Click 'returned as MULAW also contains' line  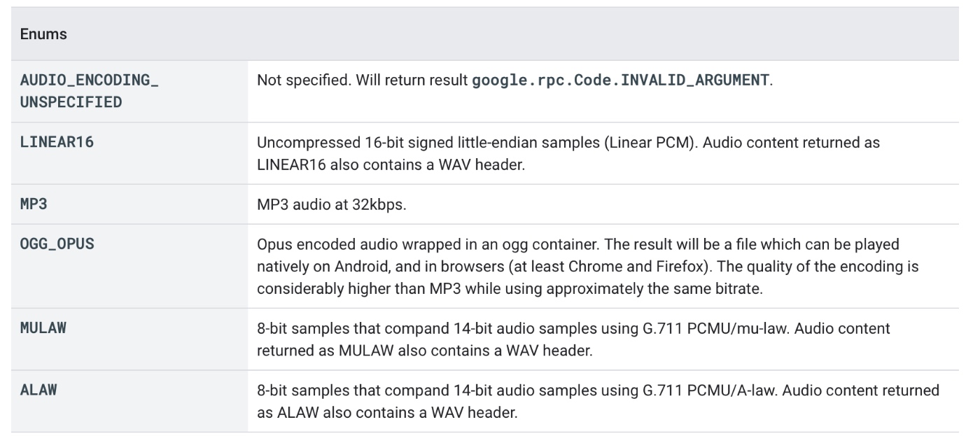tap(386, 349)
